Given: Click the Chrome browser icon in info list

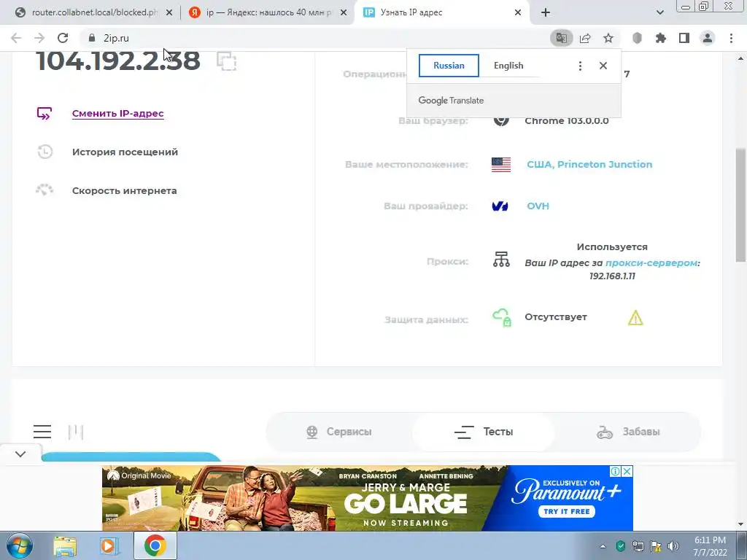Looking at the screenshot, I should point(501,120).
